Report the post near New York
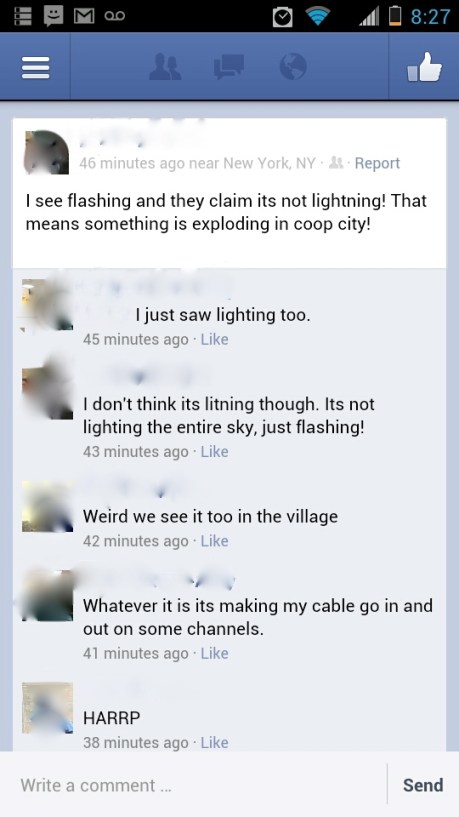This screenshot has height=817, width=459. point(377,163)
